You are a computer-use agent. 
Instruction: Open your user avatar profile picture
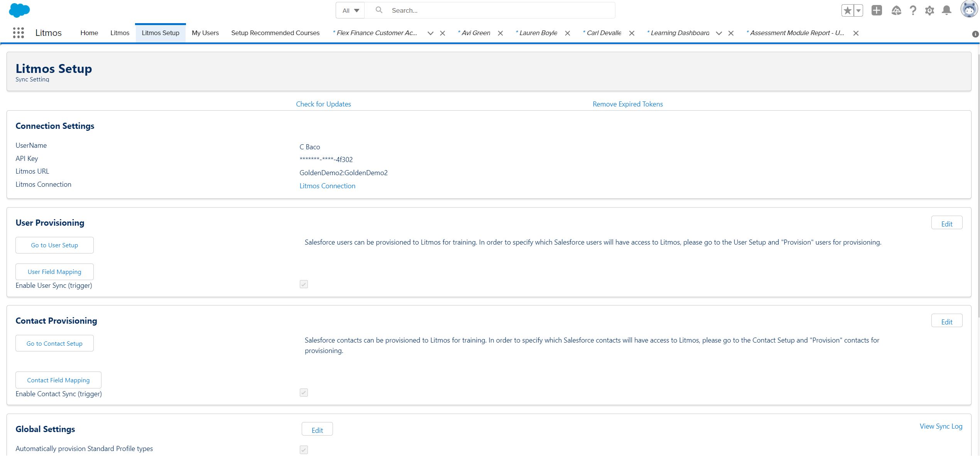click(x=967, y=10)
